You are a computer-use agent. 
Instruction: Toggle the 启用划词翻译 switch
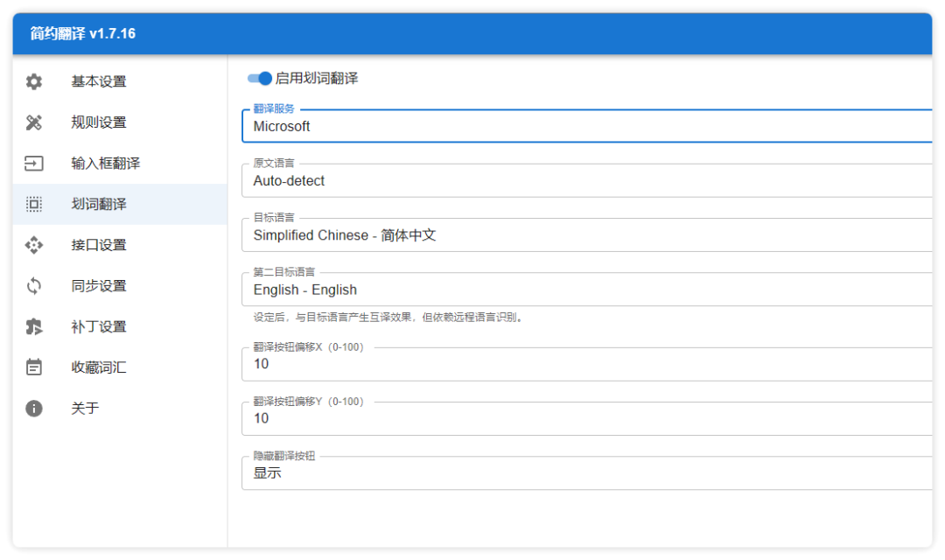tap(260, 79)
